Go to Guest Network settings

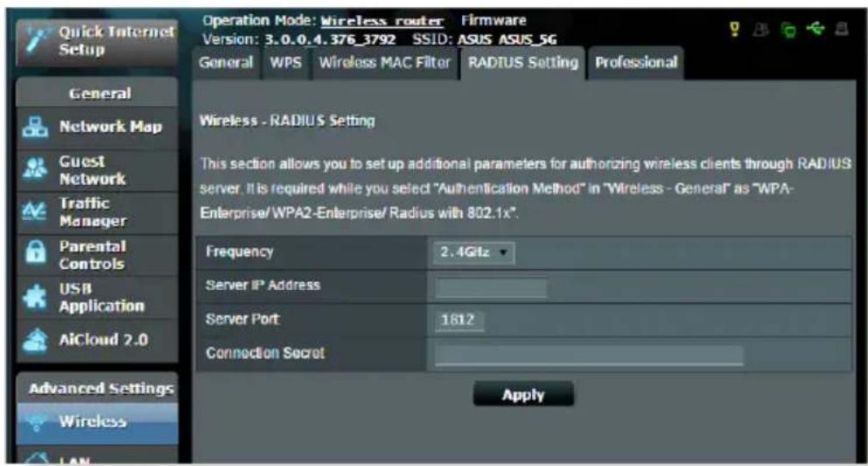pyautogui.click(x=97, y=170)
